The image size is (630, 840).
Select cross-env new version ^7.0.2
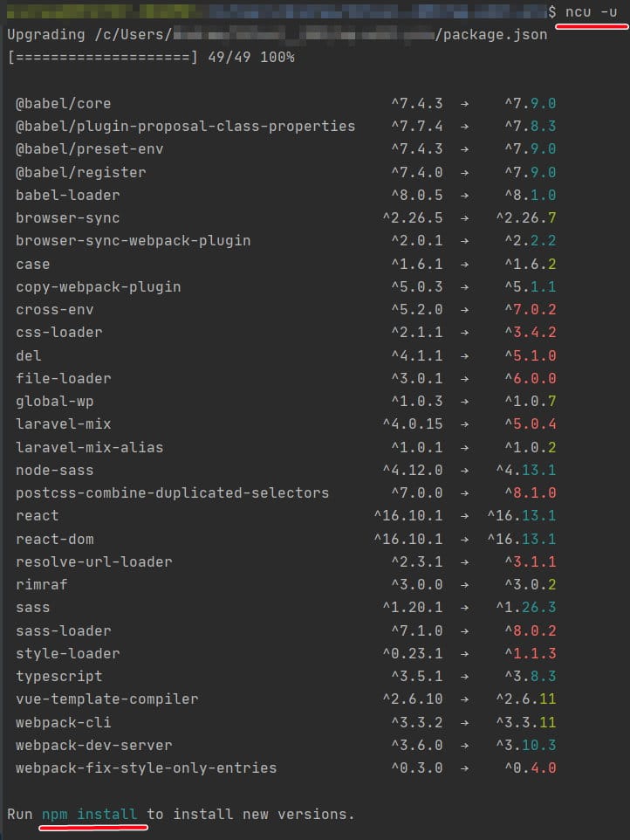click(x=531, y=310)
